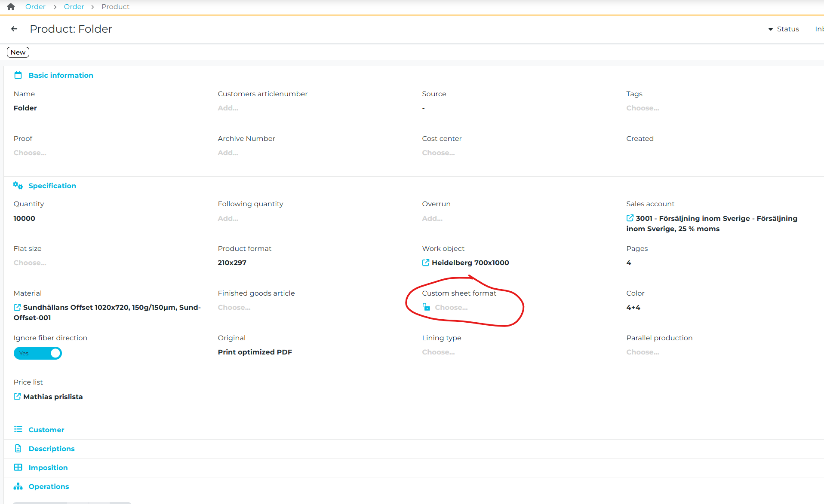Expand the Operations section
The height and width of the screenshot is (504, 824).
pos(49,486)
